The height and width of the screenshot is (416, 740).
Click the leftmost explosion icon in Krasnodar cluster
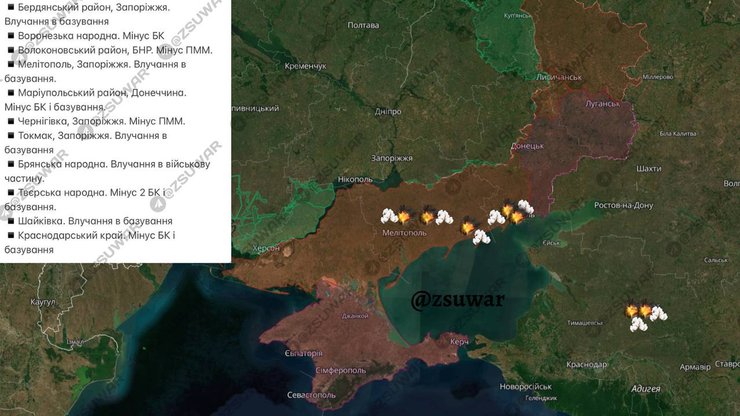[630, 312]
